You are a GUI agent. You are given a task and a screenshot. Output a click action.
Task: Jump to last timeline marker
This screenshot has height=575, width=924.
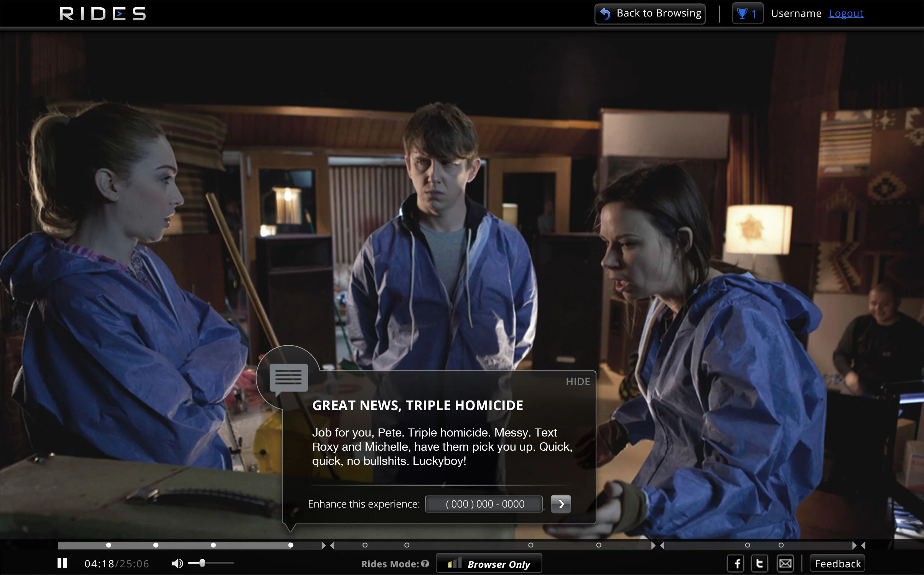pos(781,545)
